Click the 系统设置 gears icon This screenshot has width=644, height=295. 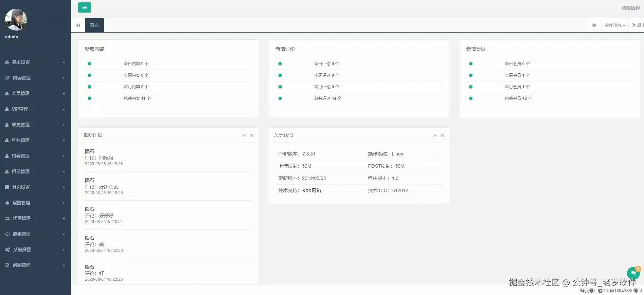pyautogui.click(x=7, y=250)
